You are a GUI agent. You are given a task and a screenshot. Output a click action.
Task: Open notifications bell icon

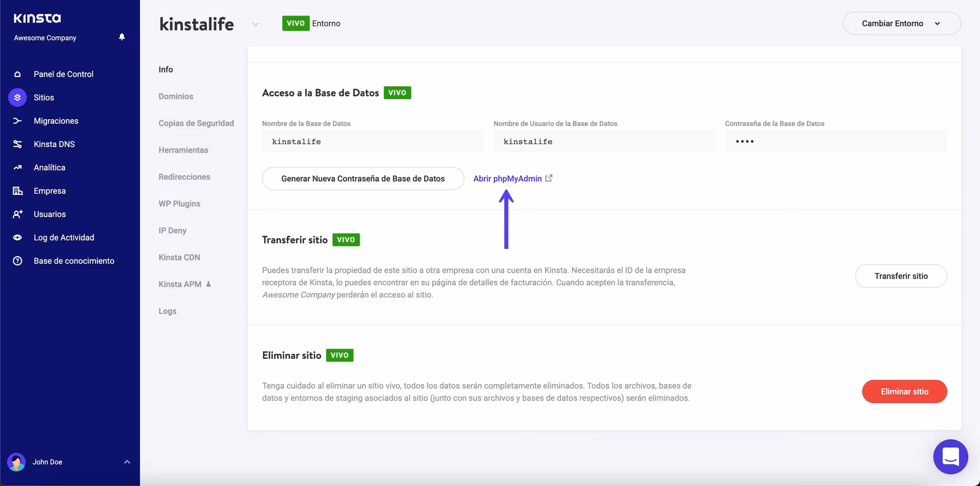[x=122, y=37]
